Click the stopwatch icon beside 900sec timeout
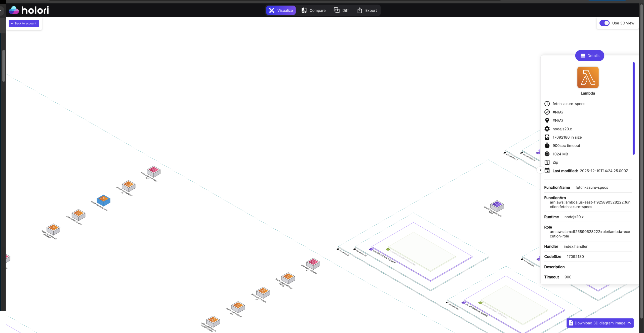Viewport: 644px width, 333px height. pyautogui.click(x=547, y=145)
